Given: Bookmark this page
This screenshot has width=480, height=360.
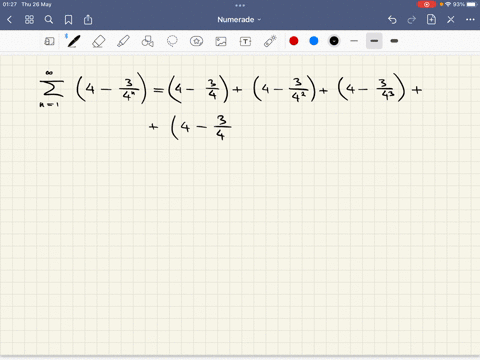Looking at the screenshot, I should [68, 20].
